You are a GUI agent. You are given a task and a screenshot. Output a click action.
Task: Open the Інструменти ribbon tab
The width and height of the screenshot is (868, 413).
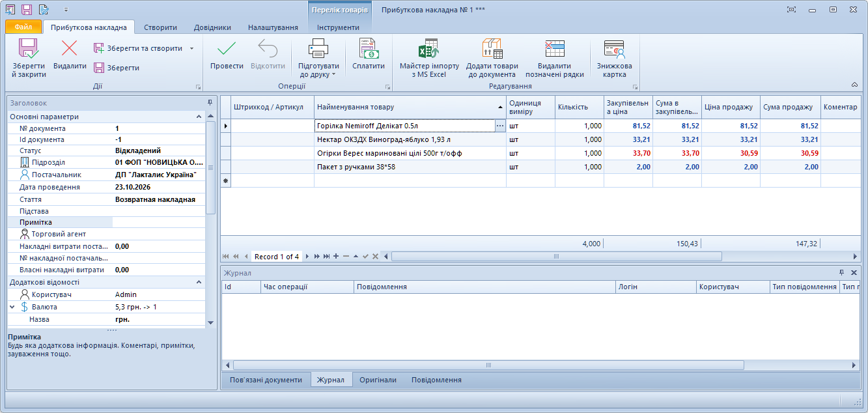pos(338,27)
